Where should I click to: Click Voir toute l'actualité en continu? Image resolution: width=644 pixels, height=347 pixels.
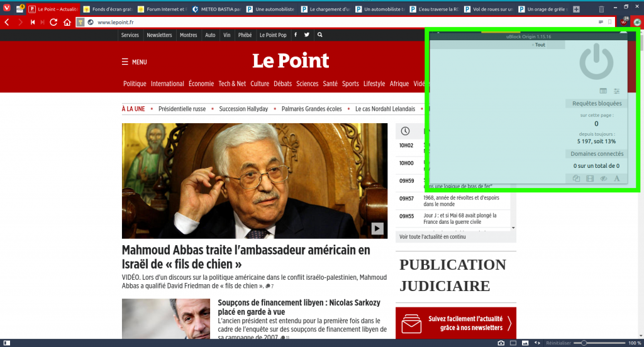[x=433, y=236]
